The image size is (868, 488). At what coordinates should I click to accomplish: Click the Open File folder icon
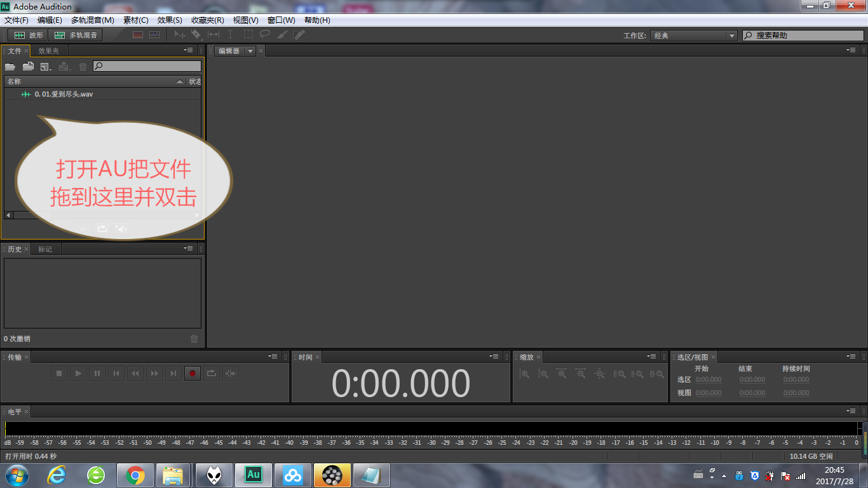point(10,66)
